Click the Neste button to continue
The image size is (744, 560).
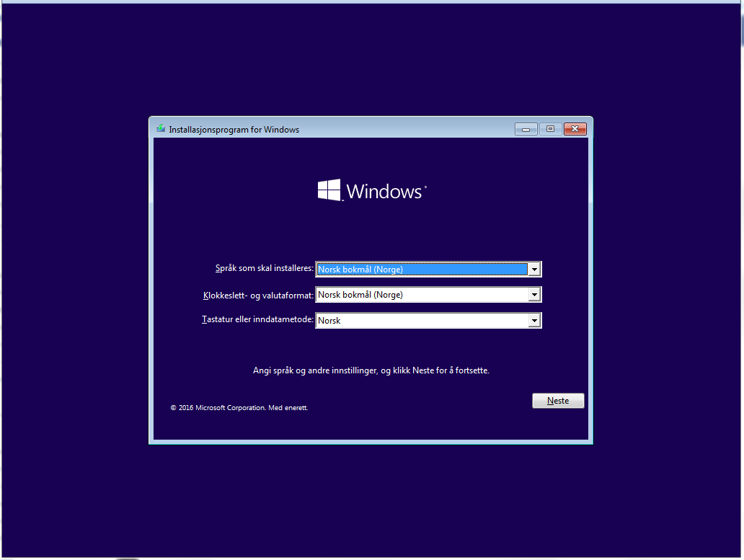click(x=558, y=401)
